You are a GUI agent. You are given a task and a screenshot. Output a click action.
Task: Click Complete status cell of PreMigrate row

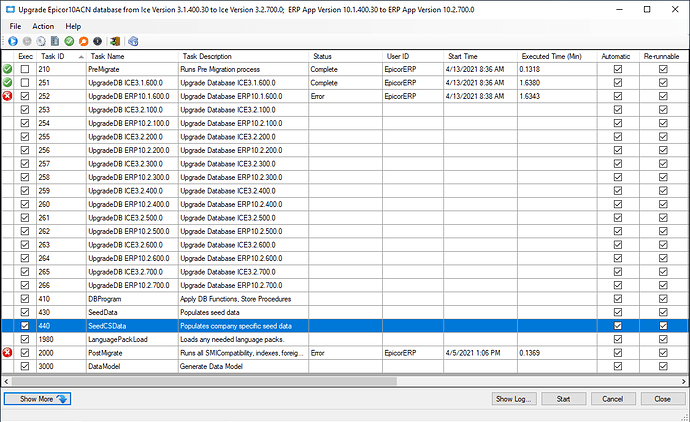(345, 69)
